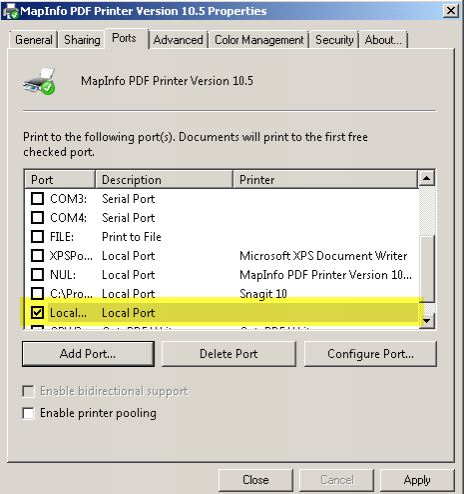Select the 'Print to File' description
464x494 pixels.
click(x=132, y=237)
